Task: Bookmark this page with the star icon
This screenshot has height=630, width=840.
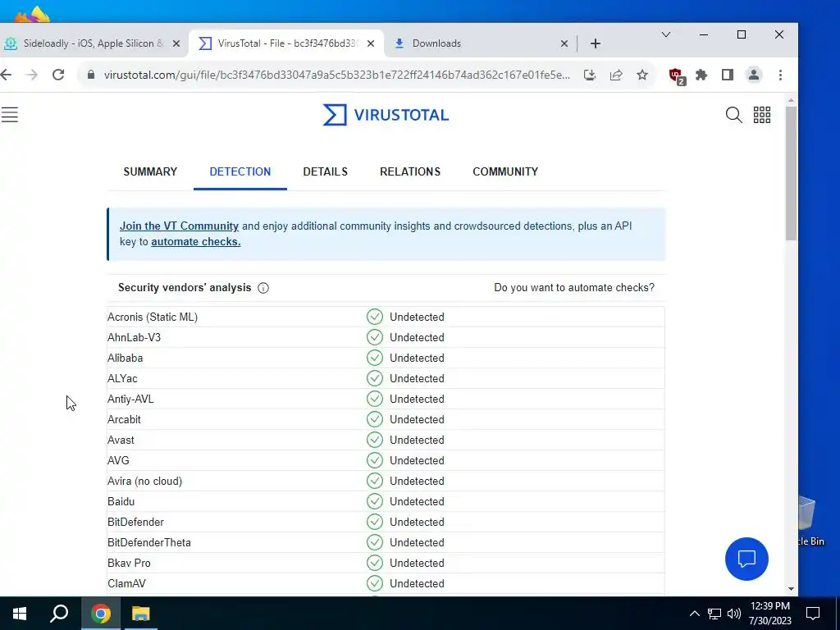Action: pos(642,75)
